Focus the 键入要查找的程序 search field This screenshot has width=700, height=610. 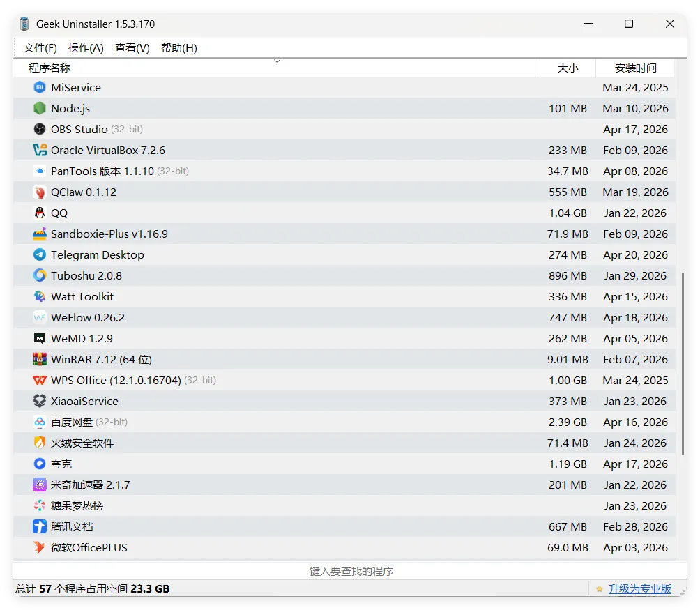[x=350, y=571]
